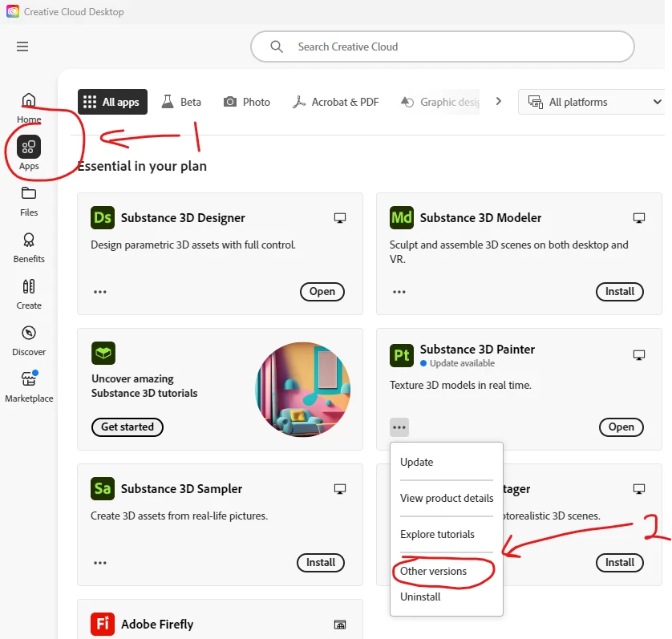Click Substance 3D Designer title text
Screen dimensions: 672x639
click(x=183, y=218)
